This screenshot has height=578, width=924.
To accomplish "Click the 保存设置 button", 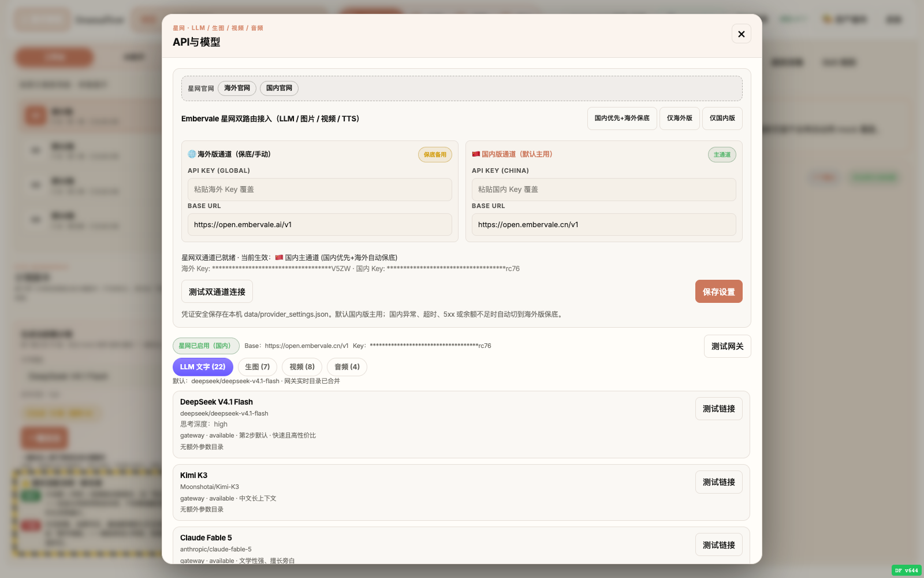I will (719, 292).
